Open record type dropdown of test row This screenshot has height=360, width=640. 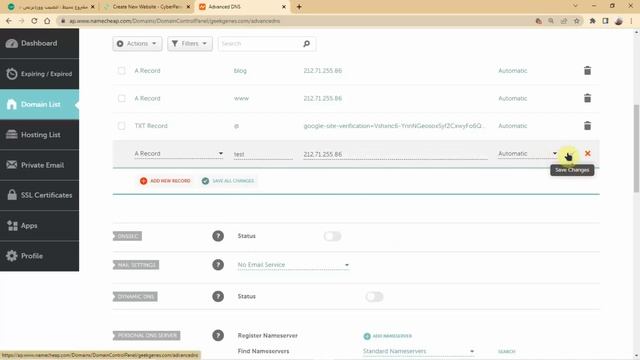[x=179, y=154]
